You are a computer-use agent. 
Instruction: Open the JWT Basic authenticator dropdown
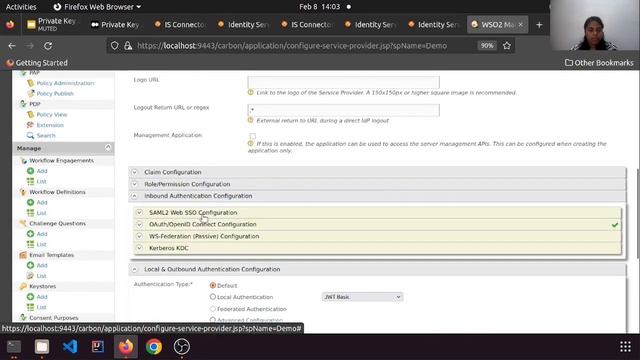pos(362,297)
